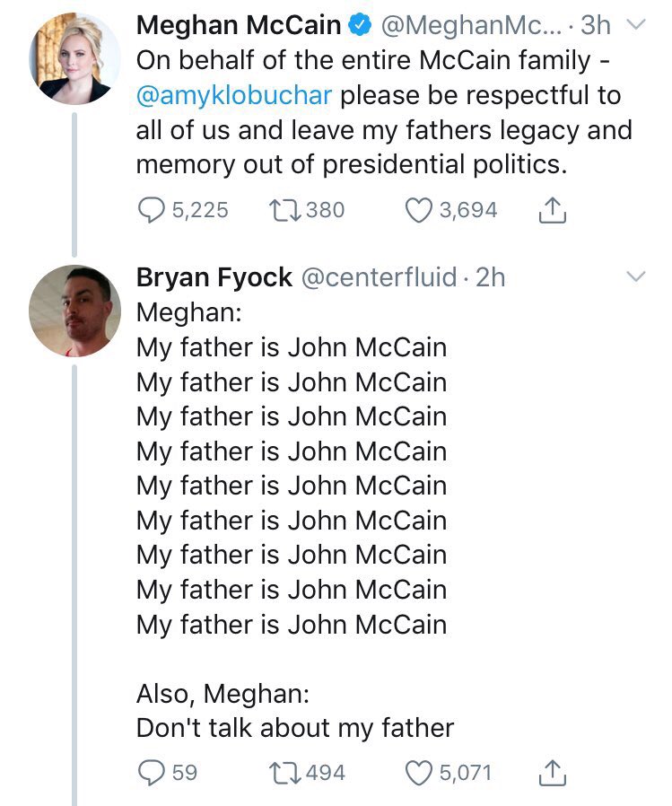Image resolution: width=672 pixels, height=806 pixels.
Task: Open Meghan McCain's profile name
Action: tap(239, 26)
